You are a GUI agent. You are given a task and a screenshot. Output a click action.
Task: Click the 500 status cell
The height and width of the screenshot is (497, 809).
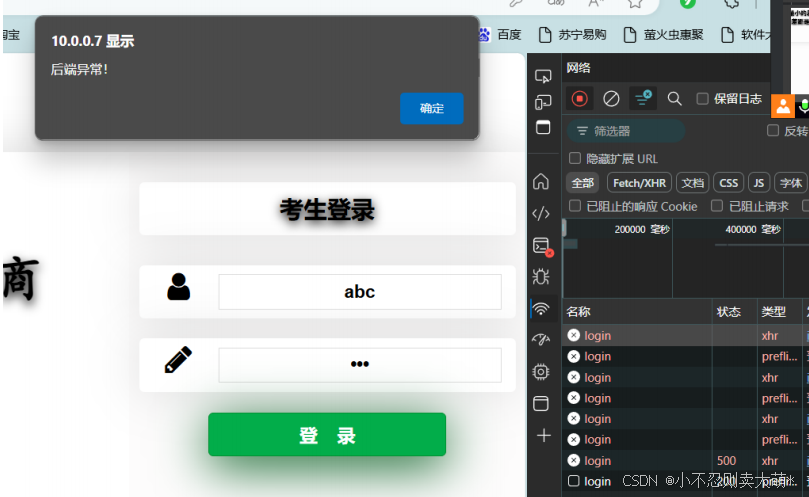tap(726, 460)
